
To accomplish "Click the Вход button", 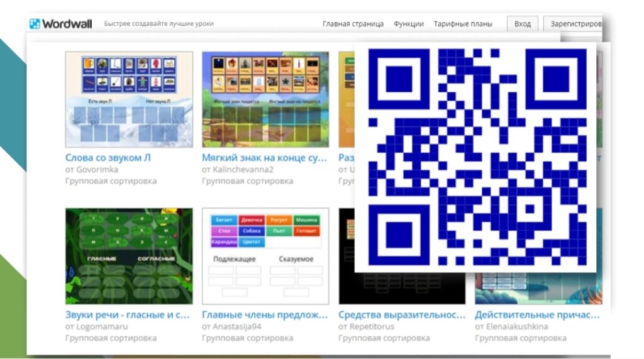I will (523, 24).
